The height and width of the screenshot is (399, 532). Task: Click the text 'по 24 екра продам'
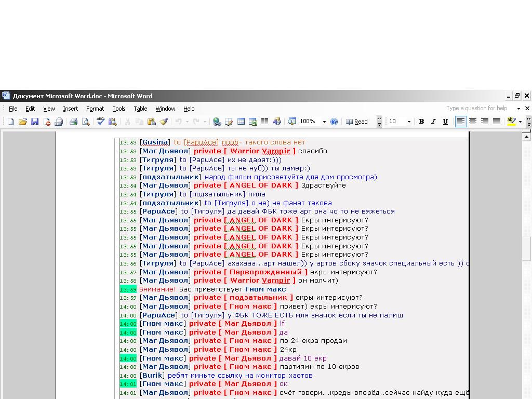click(313, 341)
